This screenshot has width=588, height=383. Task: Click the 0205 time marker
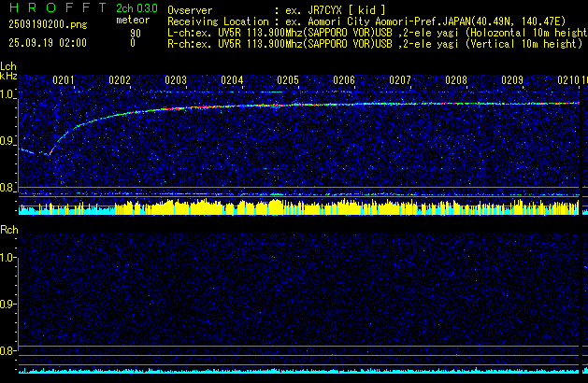tap(288, 80)
